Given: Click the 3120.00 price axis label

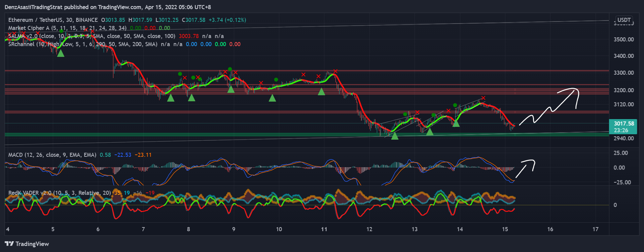Looking at the screenshot, I should click(x=624, y=104).
